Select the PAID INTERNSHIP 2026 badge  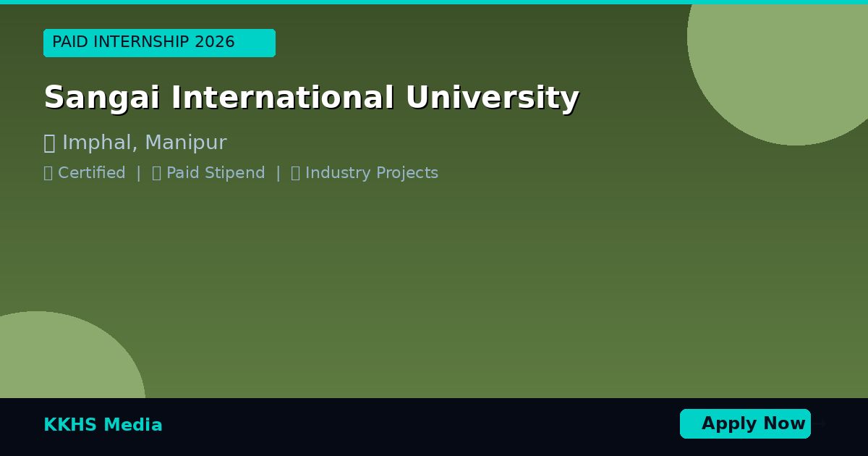coord(159,43)
